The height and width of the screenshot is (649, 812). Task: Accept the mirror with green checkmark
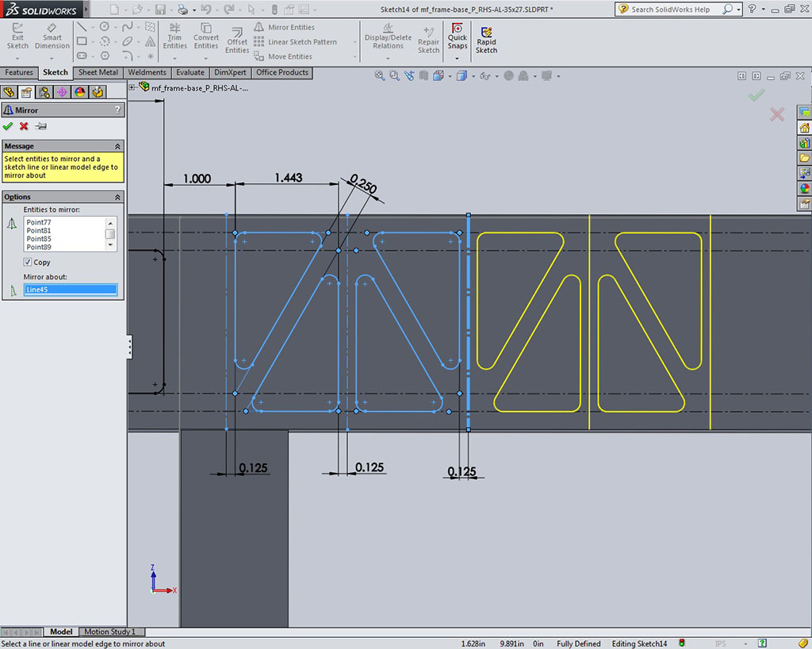tap(8, 126)
